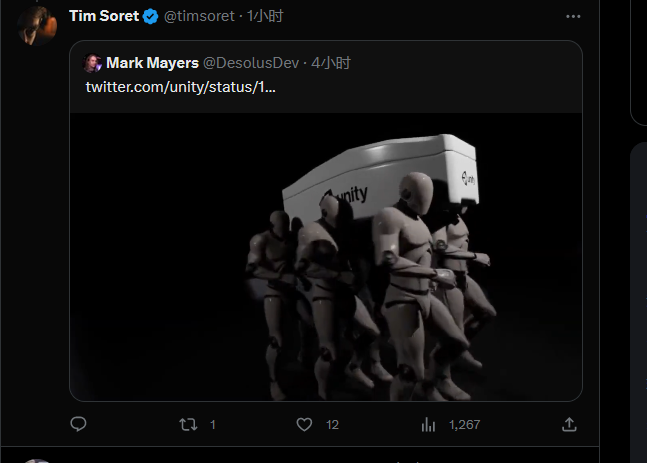Screen dimensions: 647x463
Task: Click the reply speech bubble icon
Action: pos(79,424)
